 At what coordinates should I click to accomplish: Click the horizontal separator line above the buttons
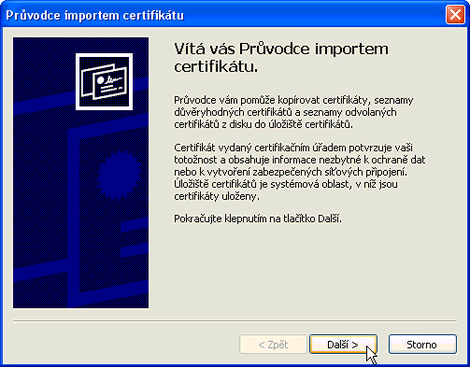point(235,321)
